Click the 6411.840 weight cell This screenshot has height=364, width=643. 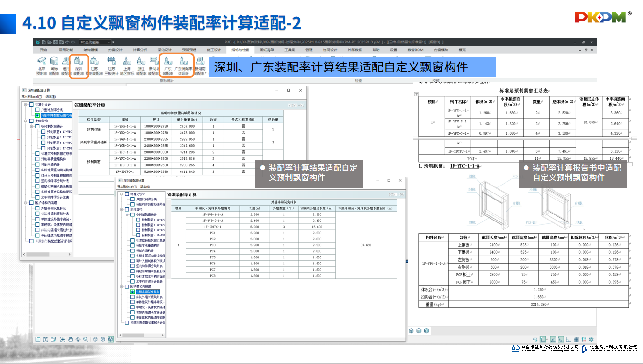click(187, 172)
